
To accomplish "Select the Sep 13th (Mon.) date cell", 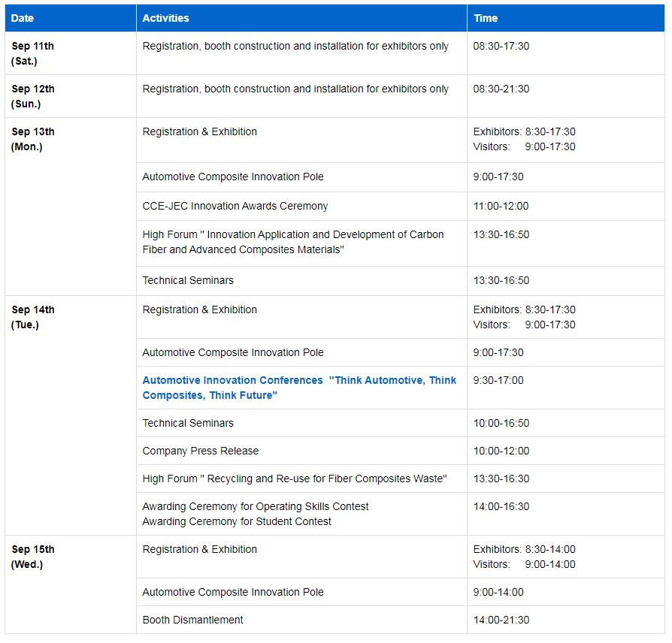I will (33, 139).
